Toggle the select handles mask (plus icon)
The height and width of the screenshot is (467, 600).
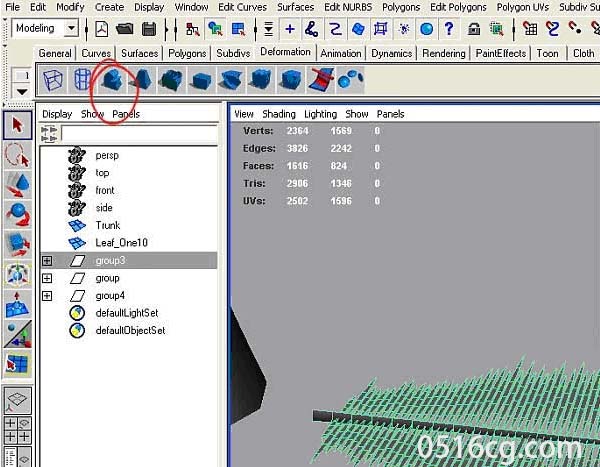pyautogui.click(x=290, y=29)
